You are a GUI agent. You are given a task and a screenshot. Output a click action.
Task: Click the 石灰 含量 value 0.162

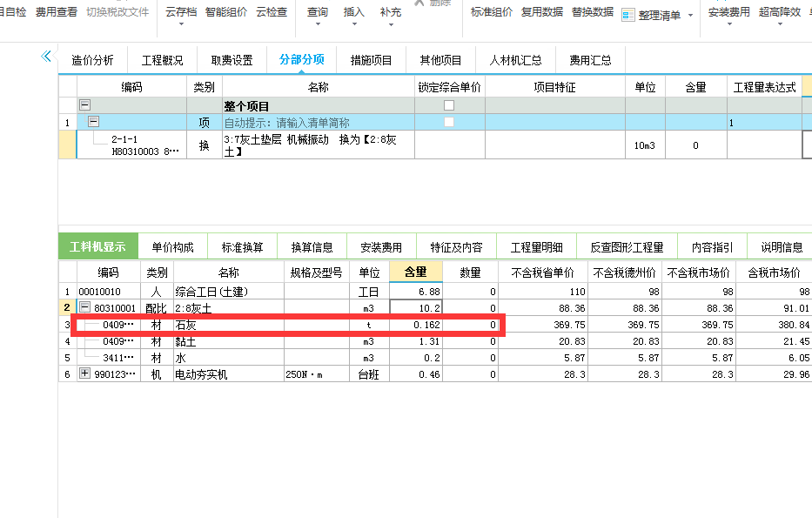pyautogui.click(x=416, y=325)
